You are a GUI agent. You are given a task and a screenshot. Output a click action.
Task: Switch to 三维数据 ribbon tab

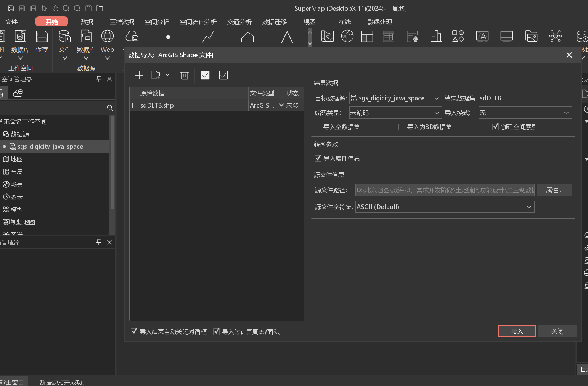tap(122, 22)
